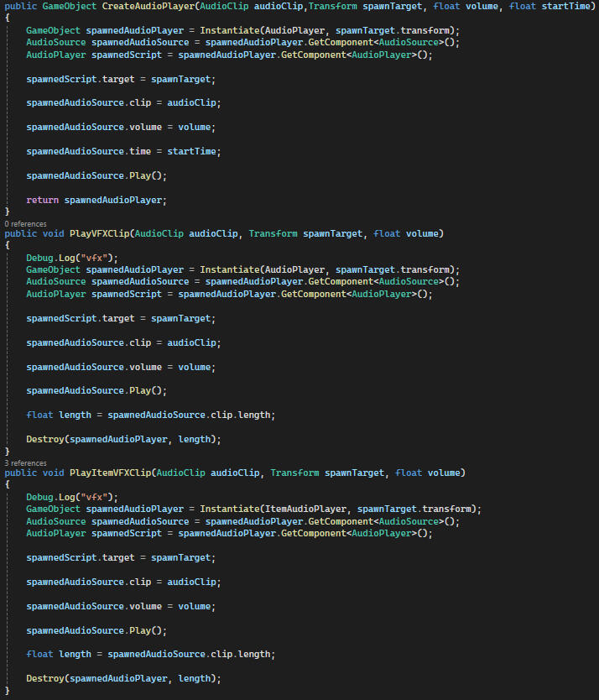This screenshot has width=599, height=700.
Task: Click the Destroy call inside PlayItemVFXClip
Action: click(47, 678)
